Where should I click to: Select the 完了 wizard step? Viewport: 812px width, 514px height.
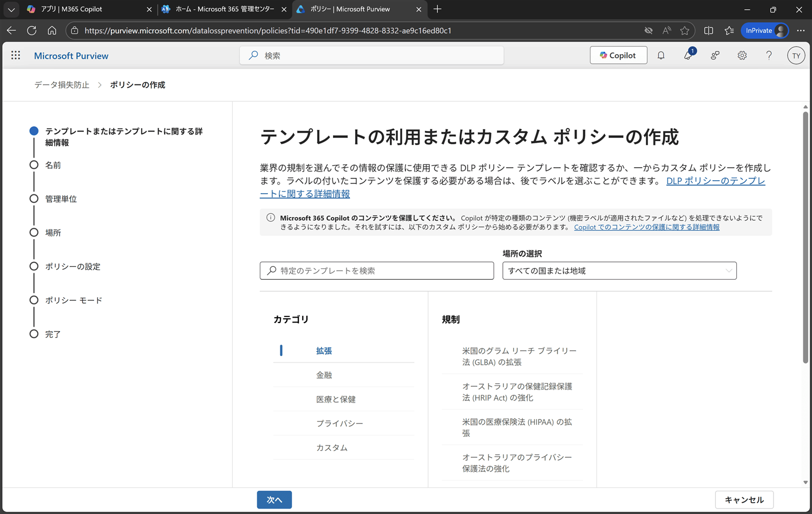click(x=45, y=334)
